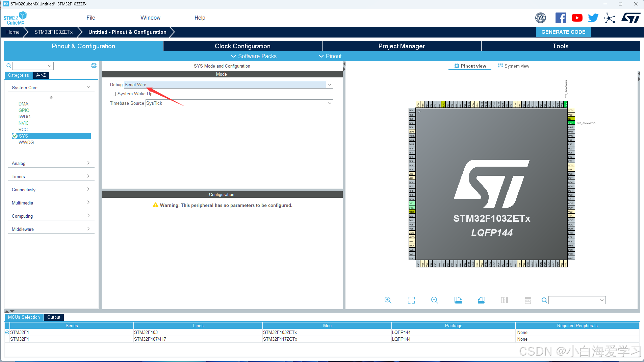Go to Home breadcrumb
The image size is (644, 362).
pyautogui.click(x=13, y=32)
